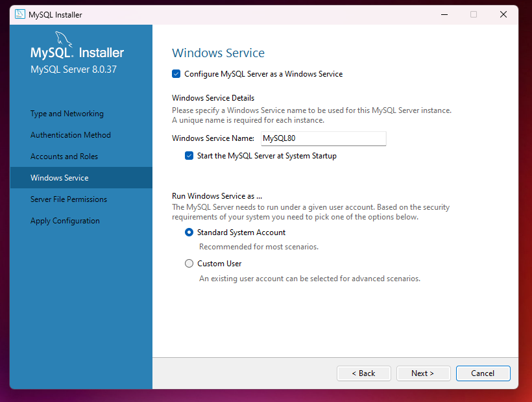Image resolution: width=532 pixels, height=402 pixels.
Task: Click the MySQL Installer title bar icon
Action: [x=20, y=14]
